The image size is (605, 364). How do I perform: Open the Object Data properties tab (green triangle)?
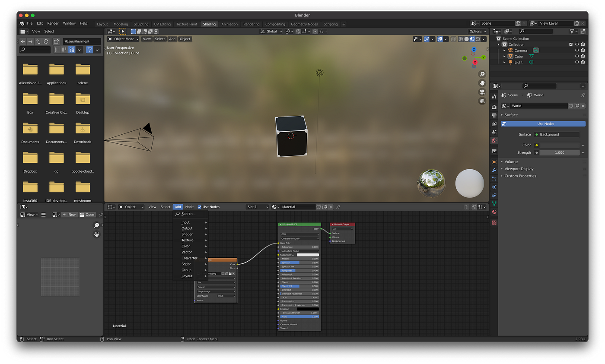(494, 203)
